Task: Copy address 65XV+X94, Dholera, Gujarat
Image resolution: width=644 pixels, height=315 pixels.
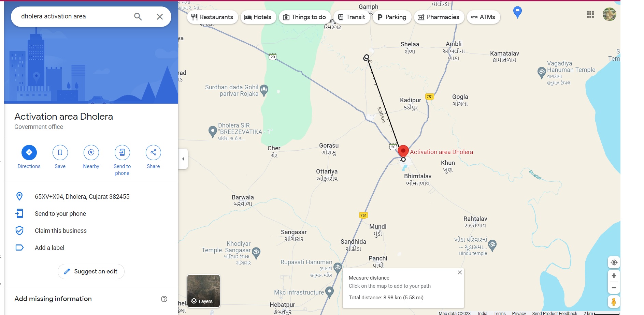Action: pos(91,196)
